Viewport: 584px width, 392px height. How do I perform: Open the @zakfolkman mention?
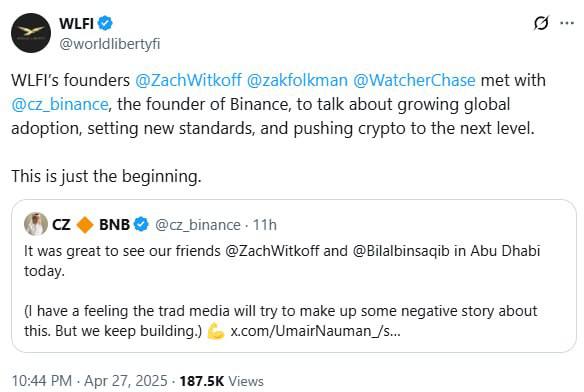(297, 80)
